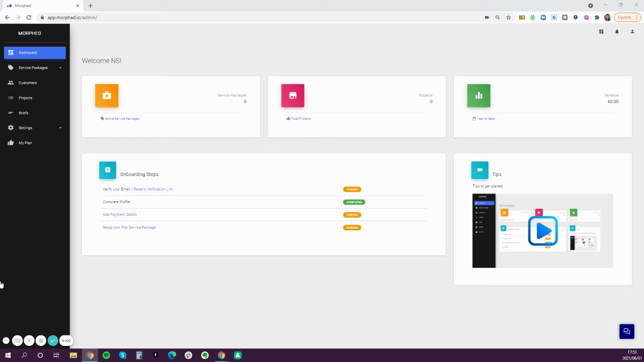Image resolution: width=644 pixels, height=362 pixels.
Task: Open notifications bell in the app header
Action: point(617,32)
